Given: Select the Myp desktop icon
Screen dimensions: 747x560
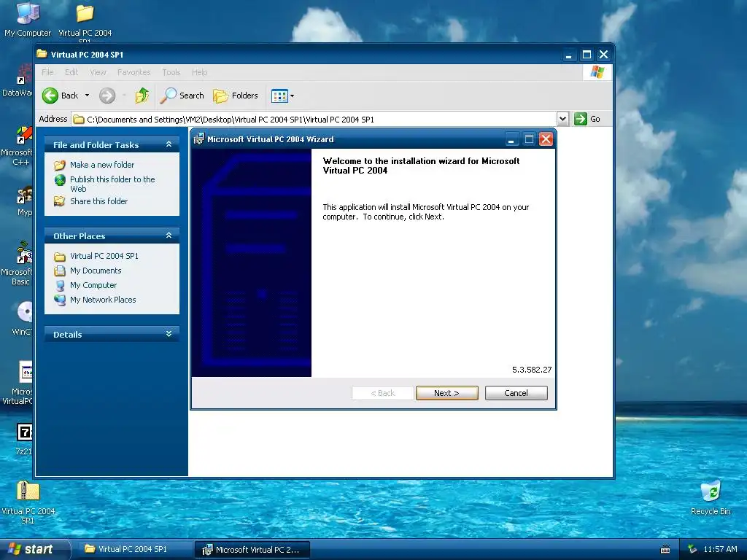Looking at the screenshot, I should coord(24,195).
